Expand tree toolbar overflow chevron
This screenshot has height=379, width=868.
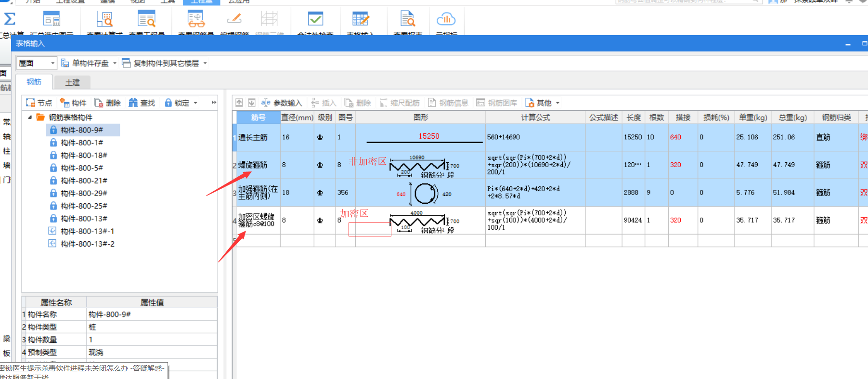214,103
